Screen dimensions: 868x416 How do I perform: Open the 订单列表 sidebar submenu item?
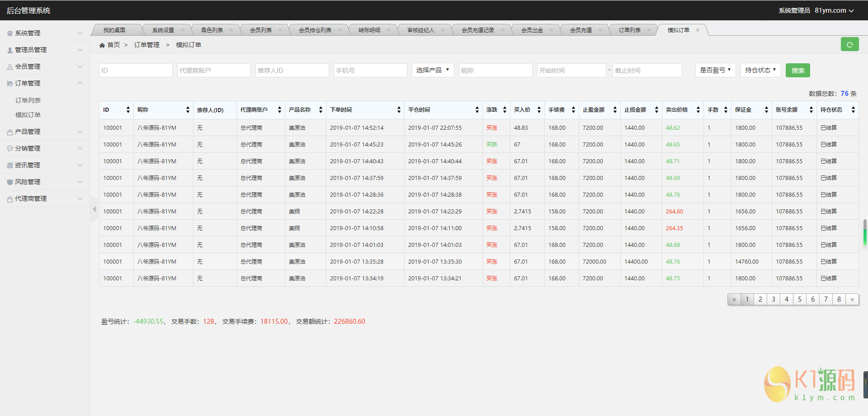pyautogui.click(x=28, y=100)
